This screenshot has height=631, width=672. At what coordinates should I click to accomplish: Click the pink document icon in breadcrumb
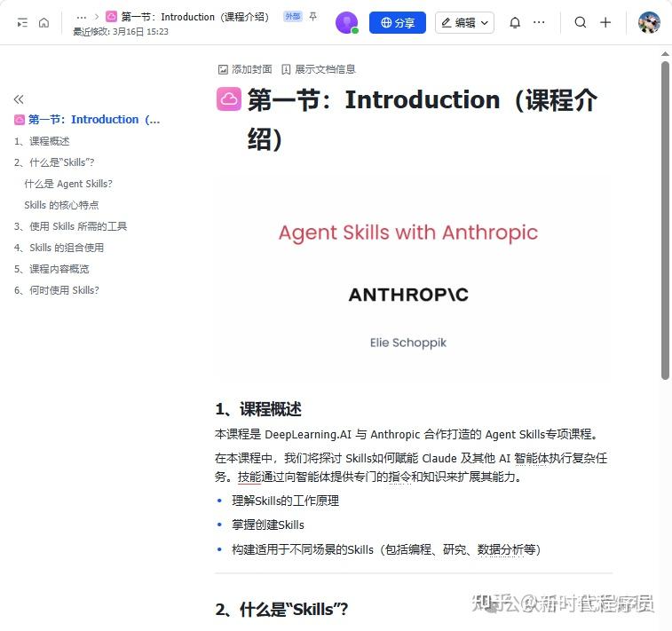point(111,17)
